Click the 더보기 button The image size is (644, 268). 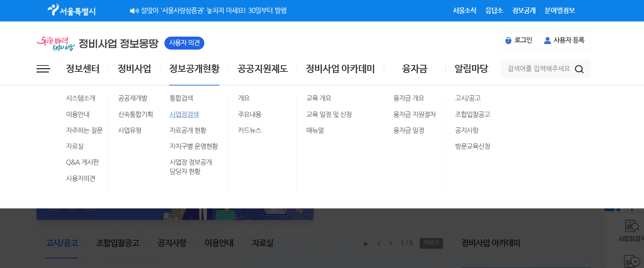431,243
